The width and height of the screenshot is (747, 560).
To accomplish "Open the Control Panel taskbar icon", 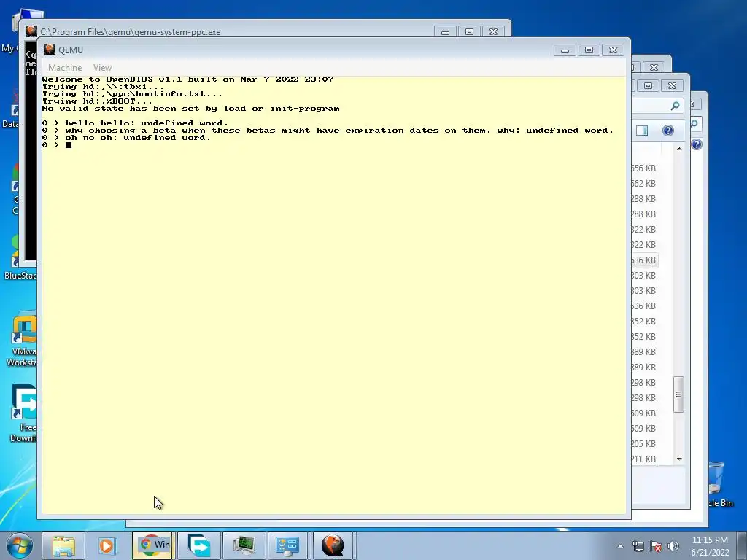I will [287, 545].
